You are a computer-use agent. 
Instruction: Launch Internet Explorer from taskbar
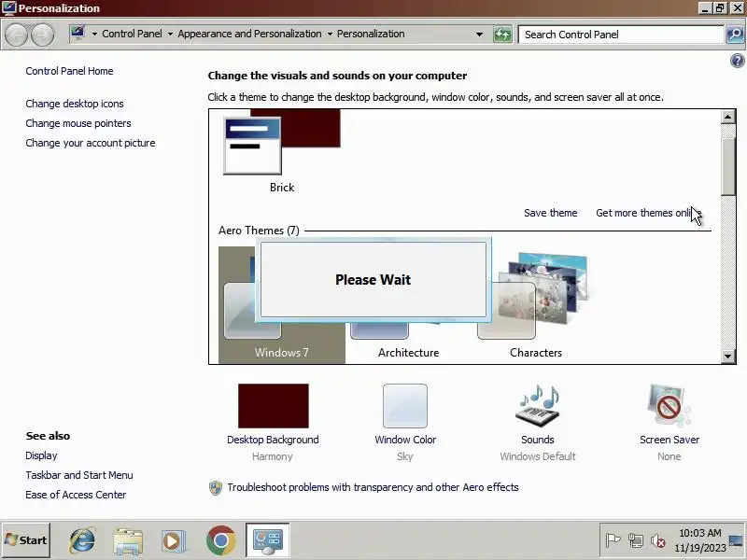[82, 540]
